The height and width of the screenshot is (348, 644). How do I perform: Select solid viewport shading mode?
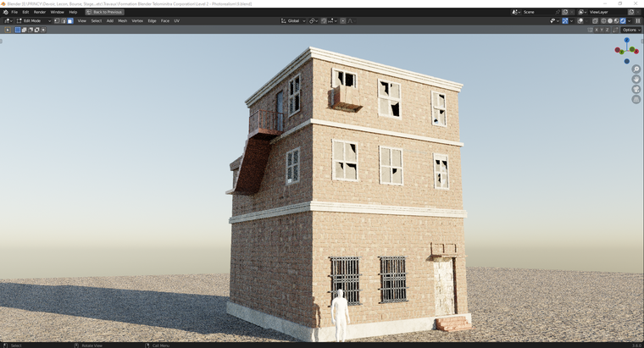(608, 21)
